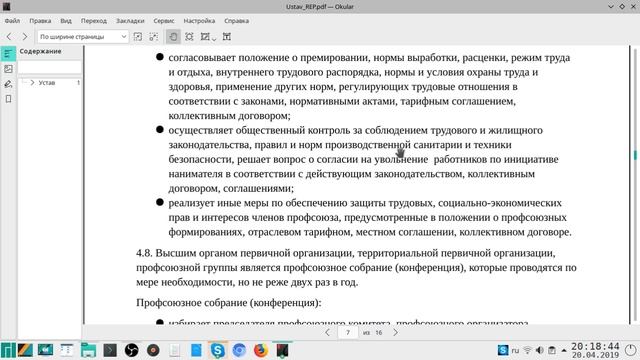Open the file manager from the taskbar

(x=88, y=350)
